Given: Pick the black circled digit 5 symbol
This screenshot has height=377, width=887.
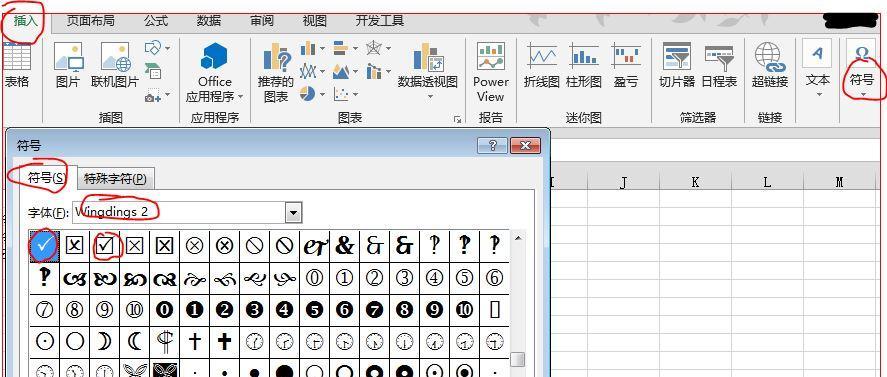Looking at the screenshot, I should 315,309.
